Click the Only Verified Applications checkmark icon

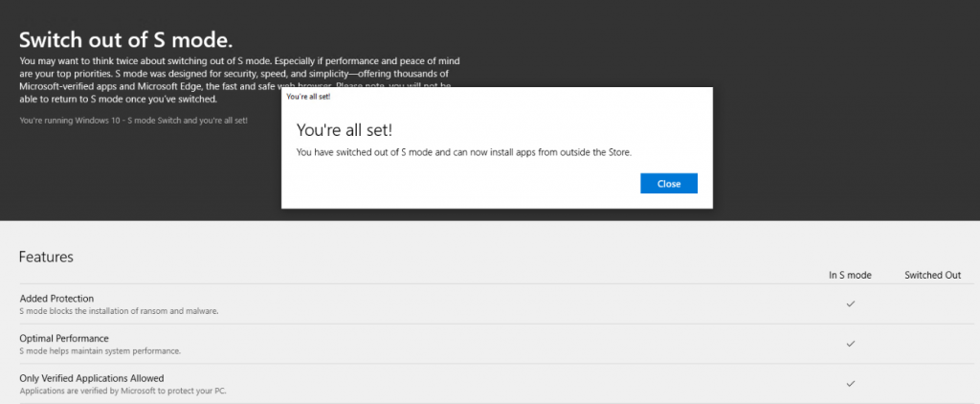pos(850,384)
